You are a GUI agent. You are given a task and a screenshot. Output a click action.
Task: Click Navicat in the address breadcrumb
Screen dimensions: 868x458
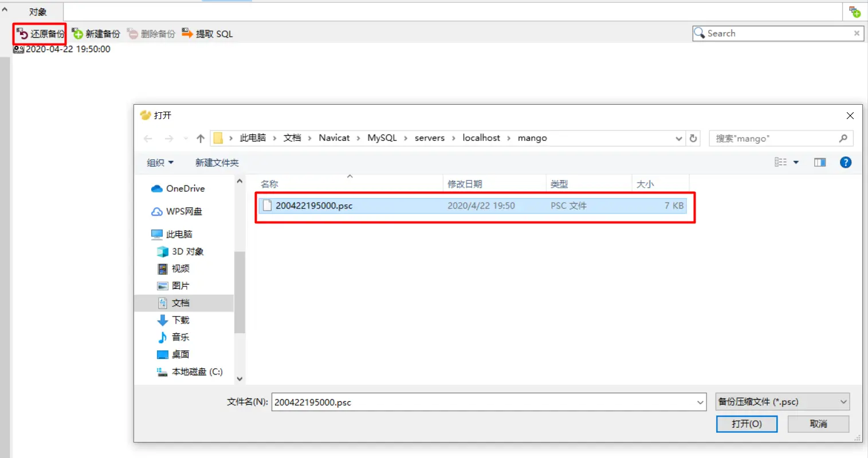tap(334, 138)
